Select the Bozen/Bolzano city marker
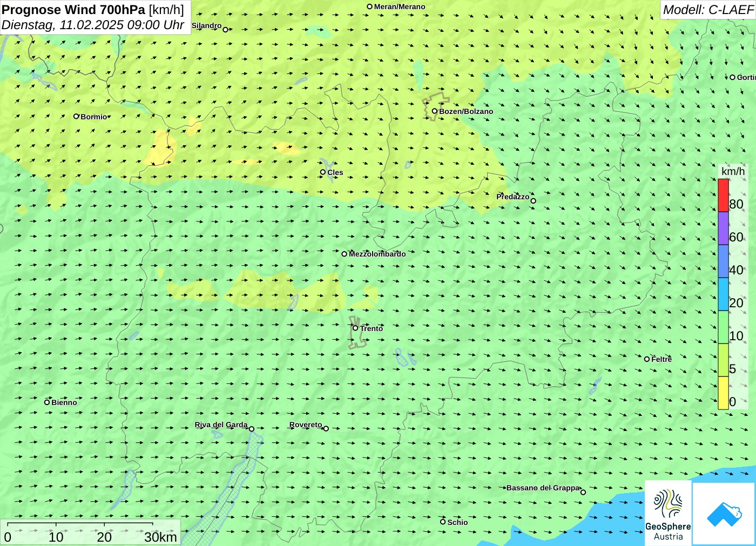The height and width of the screenshot is (546, 756). click(x=435, y=111)
